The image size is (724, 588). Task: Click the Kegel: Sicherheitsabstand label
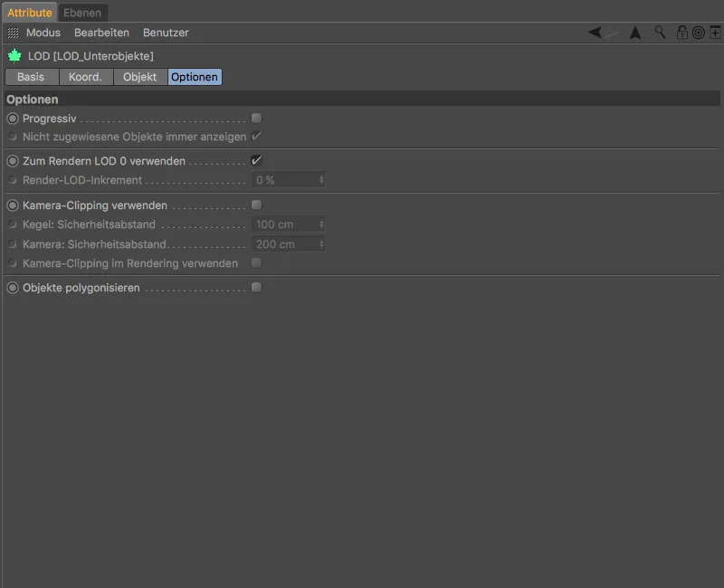[89, 224]
